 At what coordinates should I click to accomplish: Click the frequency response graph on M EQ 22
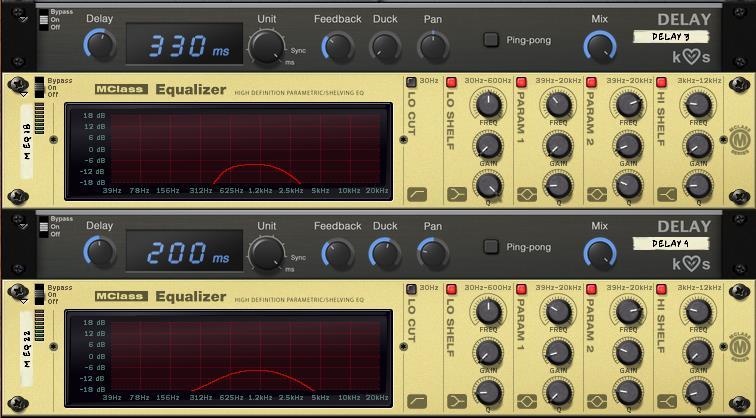click(229, 358)
